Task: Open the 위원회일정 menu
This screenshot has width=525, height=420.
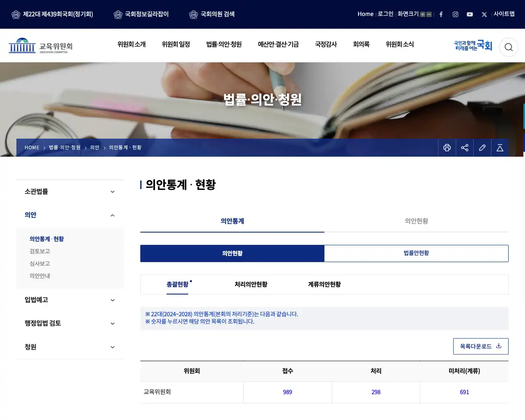Action: pos(176,44)
